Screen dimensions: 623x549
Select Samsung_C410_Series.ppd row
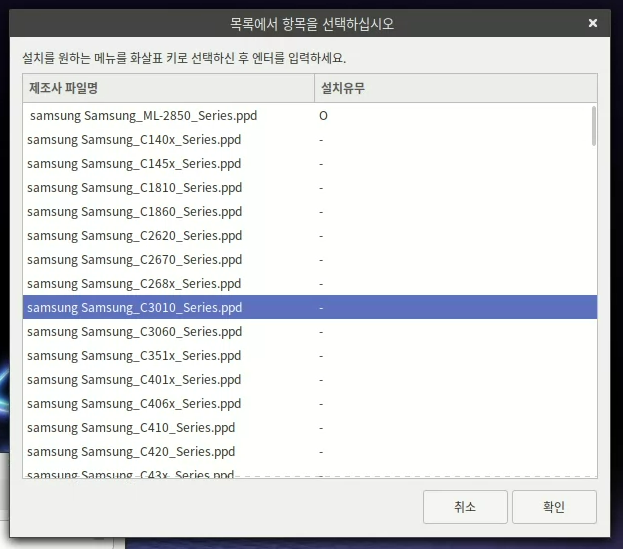[x=310, y=428]
